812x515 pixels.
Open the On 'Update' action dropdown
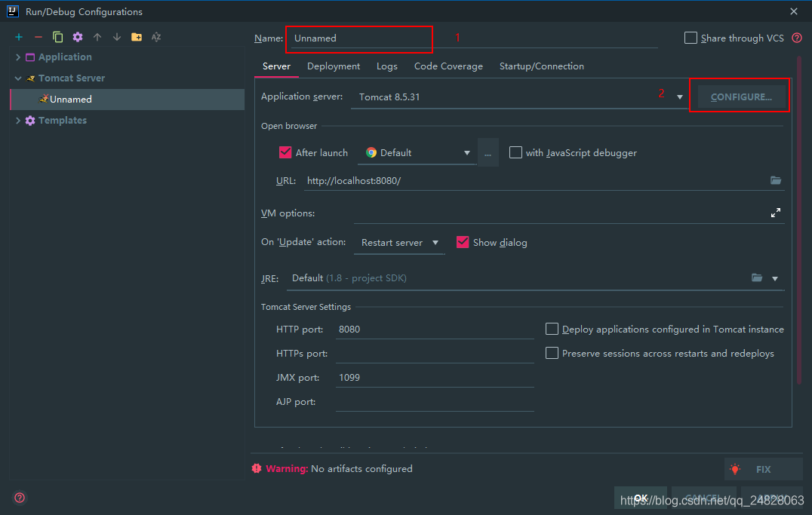(x=435, y=242)
